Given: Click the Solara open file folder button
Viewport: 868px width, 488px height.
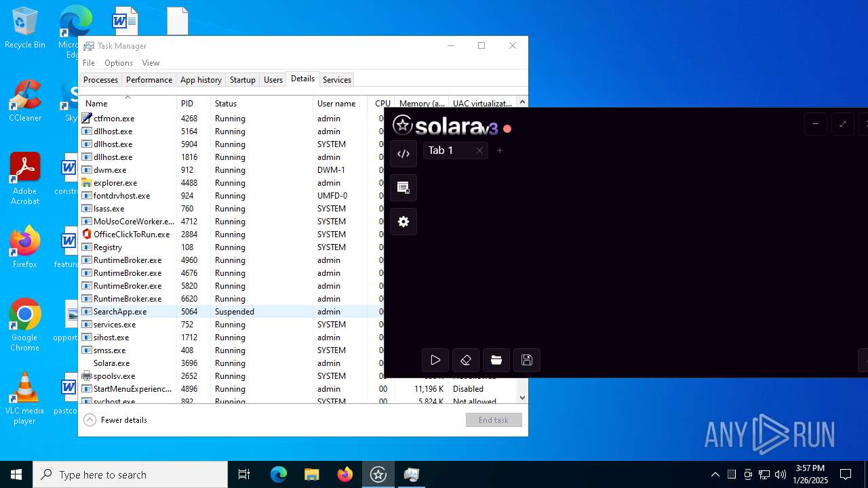Looking at the screenshot, I should pyautogui.click(x=496, y=360).
